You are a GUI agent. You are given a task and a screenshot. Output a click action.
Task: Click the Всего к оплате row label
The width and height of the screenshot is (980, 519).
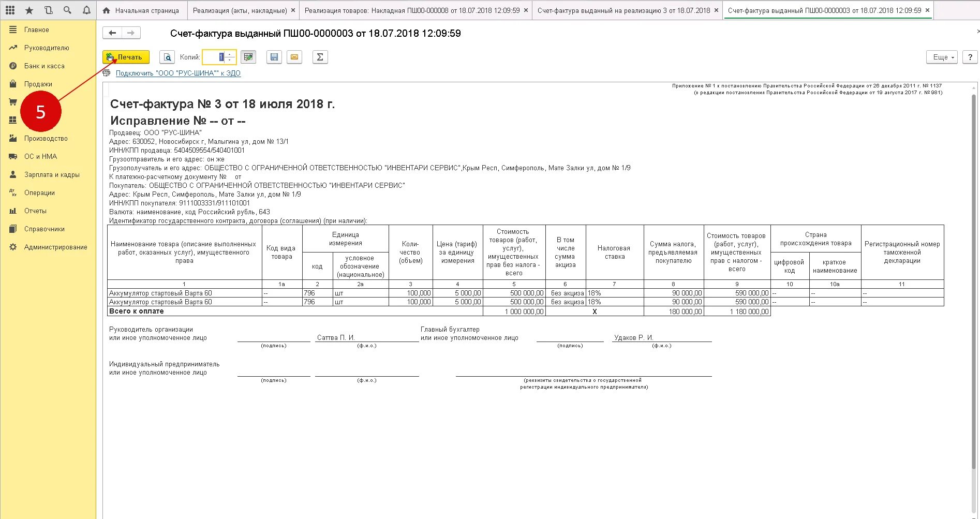click(x=137, y=311)
